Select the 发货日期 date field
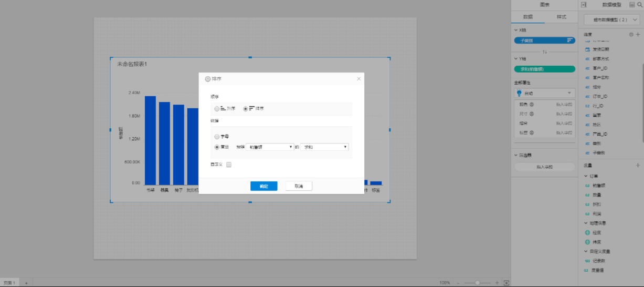Viewport: 644px width, 287px height. click(600, 49)
